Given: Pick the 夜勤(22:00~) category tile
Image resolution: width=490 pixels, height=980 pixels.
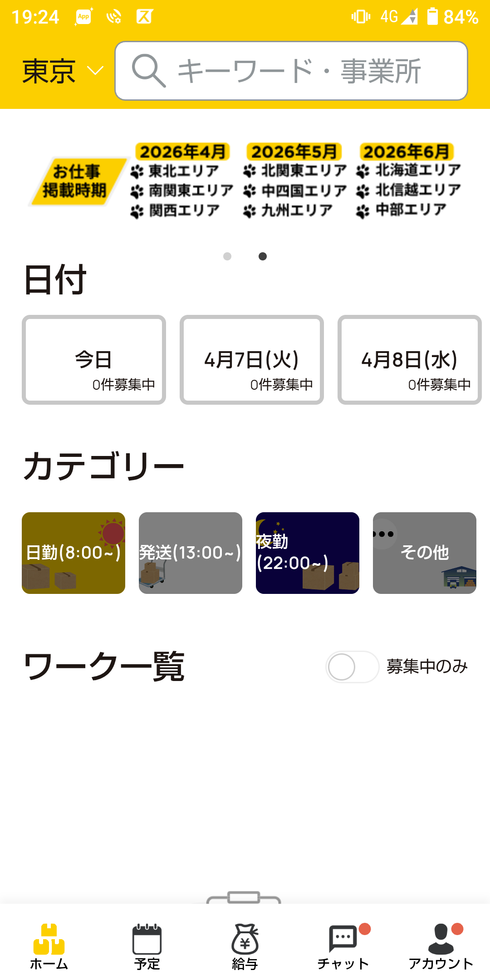Looking at the screenshot, I should [308, 553].
